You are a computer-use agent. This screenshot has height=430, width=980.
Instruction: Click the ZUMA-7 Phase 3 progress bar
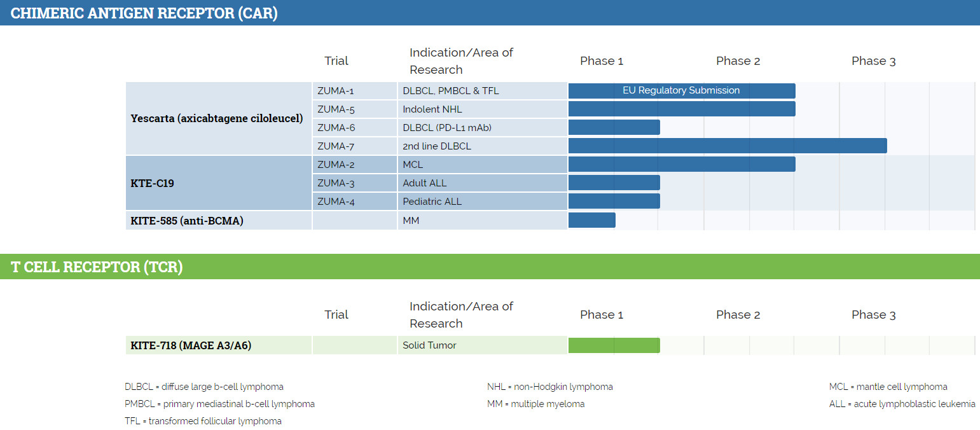click(x=728, y=146)
